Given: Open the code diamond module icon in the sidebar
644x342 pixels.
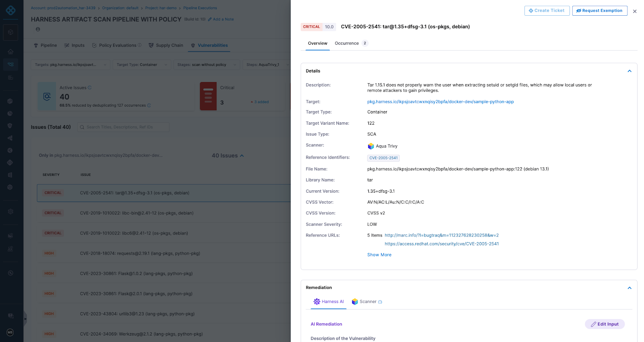Looking at the screenshot, I should [10, 163].
